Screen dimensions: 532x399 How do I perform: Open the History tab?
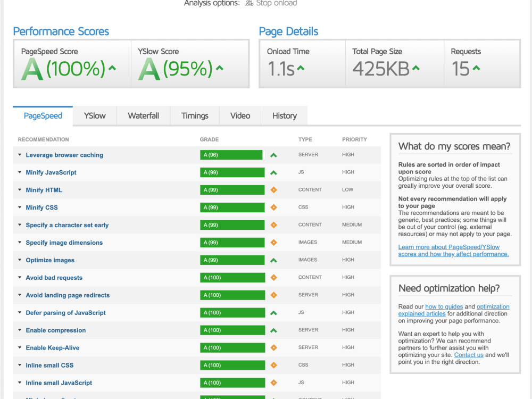tap(284, 115)
